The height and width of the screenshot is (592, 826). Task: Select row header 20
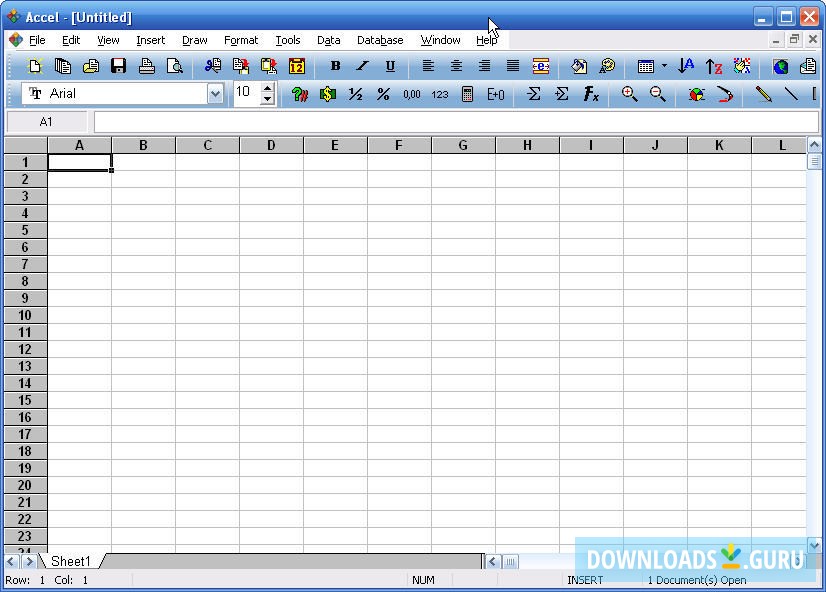tap(25, 485)
